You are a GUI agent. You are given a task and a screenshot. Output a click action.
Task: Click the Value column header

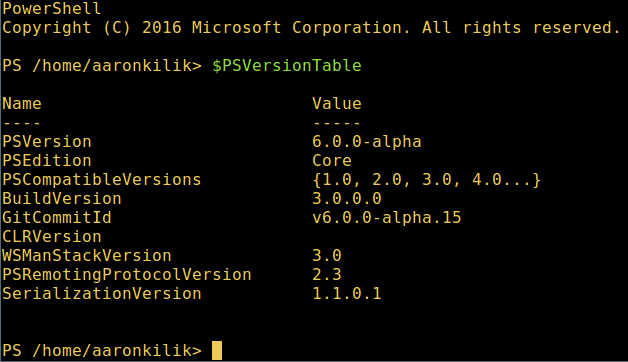tap(337, 104)
